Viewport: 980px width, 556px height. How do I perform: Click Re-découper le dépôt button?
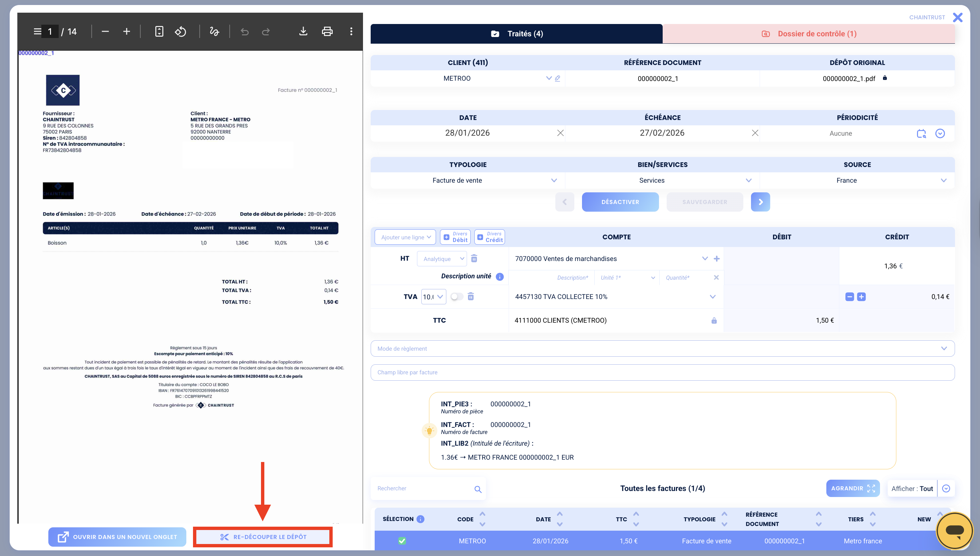[263, 537]
